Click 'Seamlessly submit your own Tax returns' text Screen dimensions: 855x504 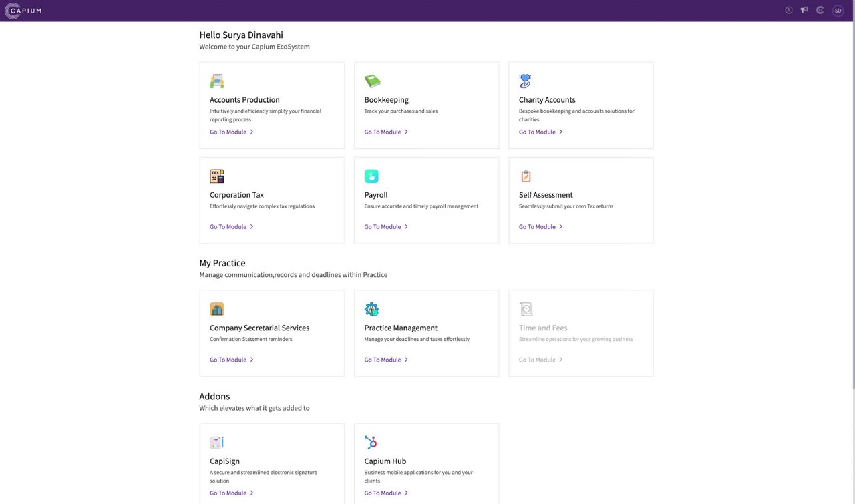click(566, 206)
